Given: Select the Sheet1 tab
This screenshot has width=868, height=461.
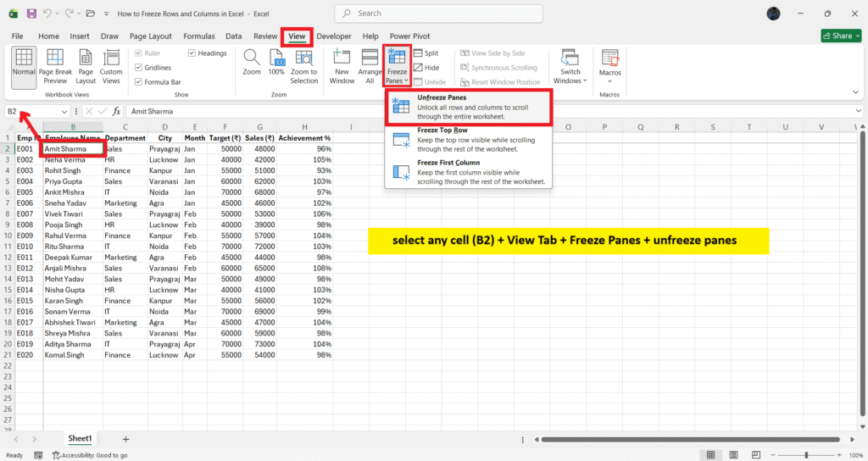Looking at the screenshot, I should (80, 438).
